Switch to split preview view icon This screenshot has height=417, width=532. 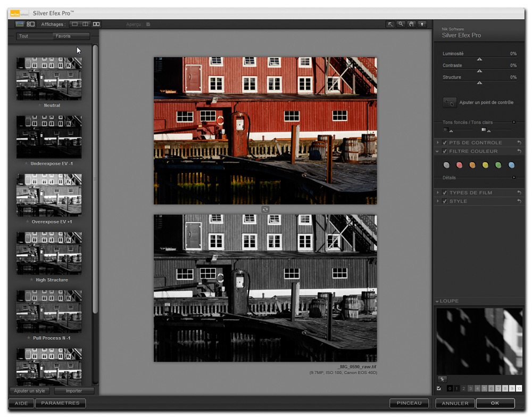pyautogui.click(x=86, y=24)
